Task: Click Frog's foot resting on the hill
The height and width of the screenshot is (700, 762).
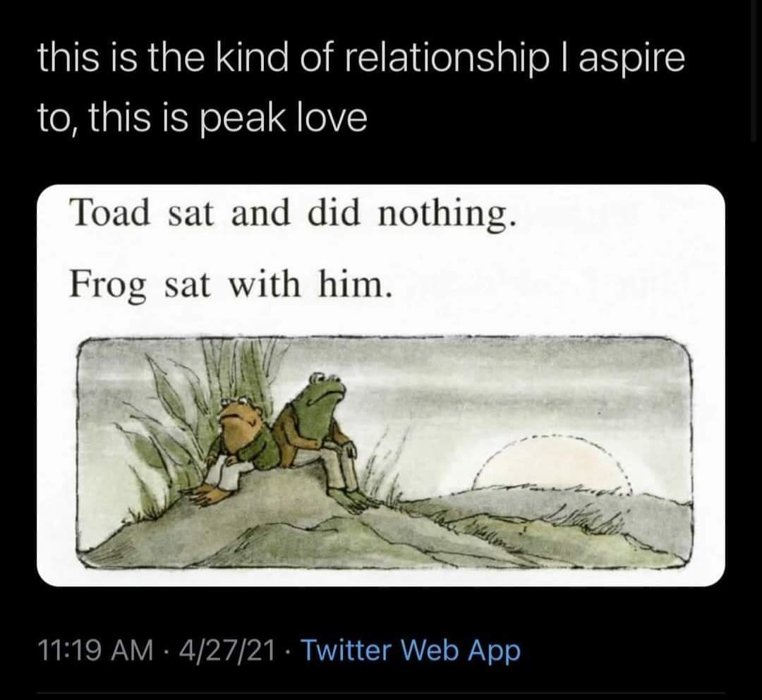Action: click(358, 501)
